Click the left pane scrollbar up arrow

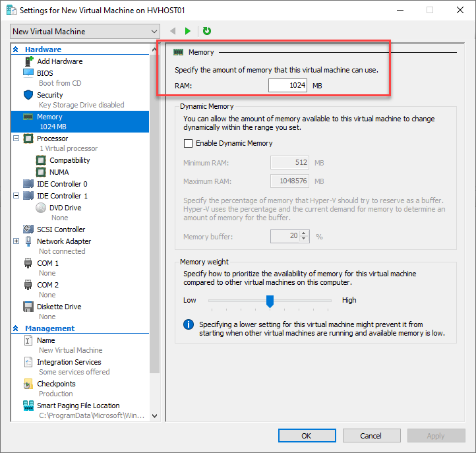pos(154,49)
